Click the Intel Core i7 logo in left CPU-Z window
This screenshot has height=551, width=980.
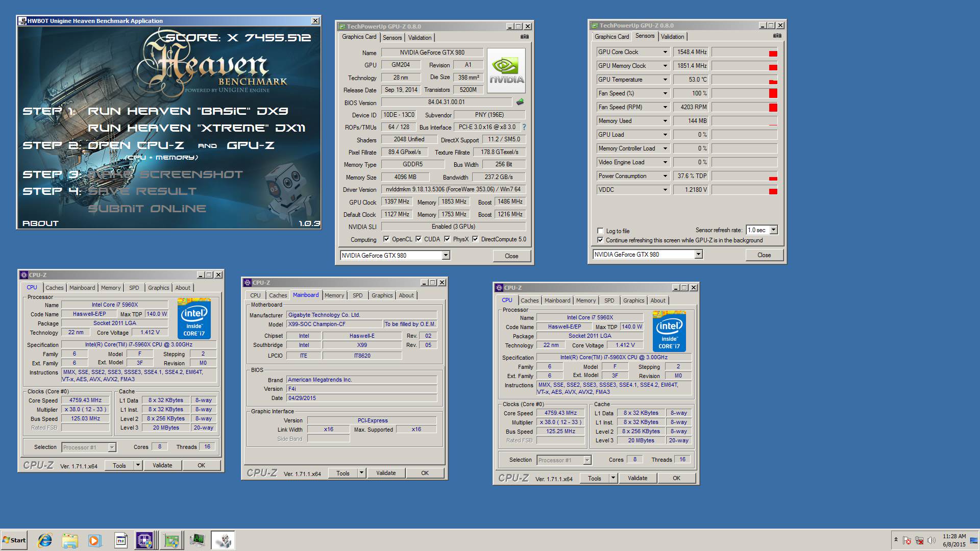[x=194, y=318]
